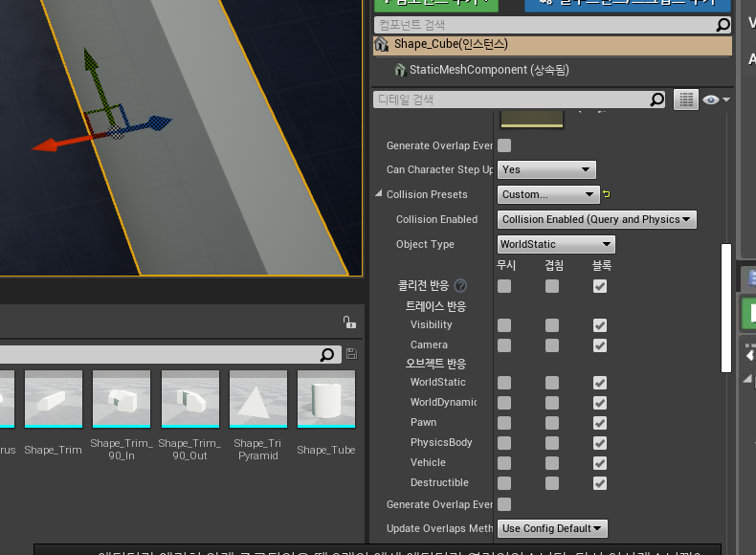
Task: Click the Visibility trace label
Action: (431, 325)
